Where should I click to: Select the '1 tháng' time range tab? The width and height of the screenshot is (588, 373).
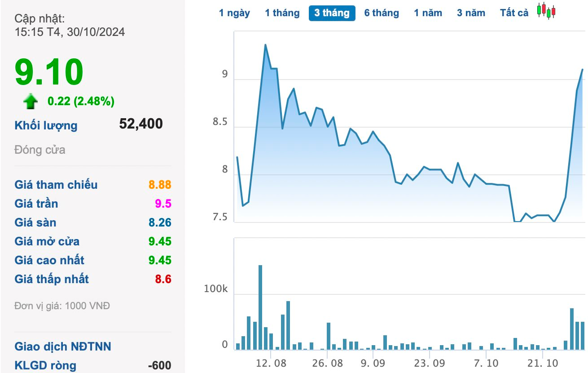(x=282, y=13)
